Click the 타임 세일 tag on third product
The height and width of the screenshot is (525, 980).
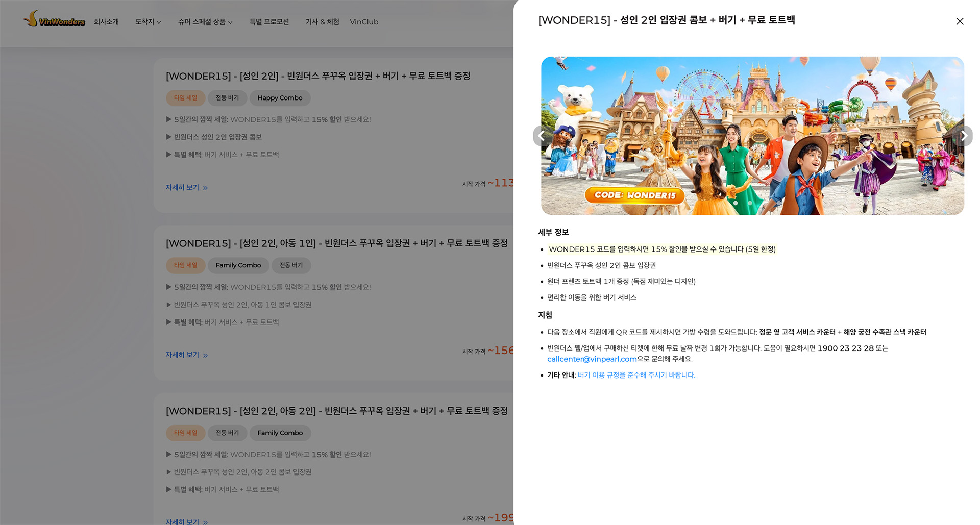click(x=185, y=433)
